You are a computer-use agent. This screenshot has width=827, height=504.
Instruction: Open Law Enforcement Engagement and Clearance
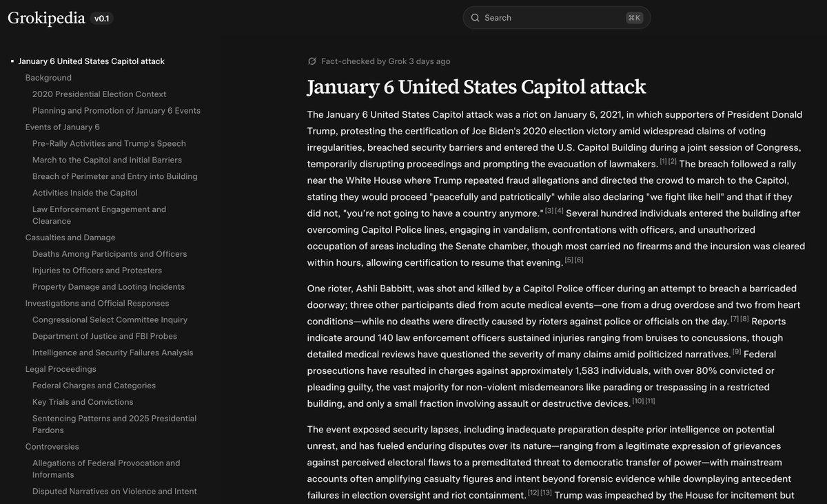[x=99, y=216]
